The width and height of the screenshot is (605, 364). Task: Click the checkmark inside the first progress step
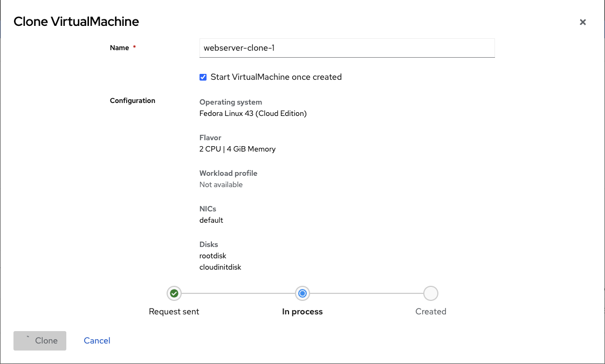174,293
